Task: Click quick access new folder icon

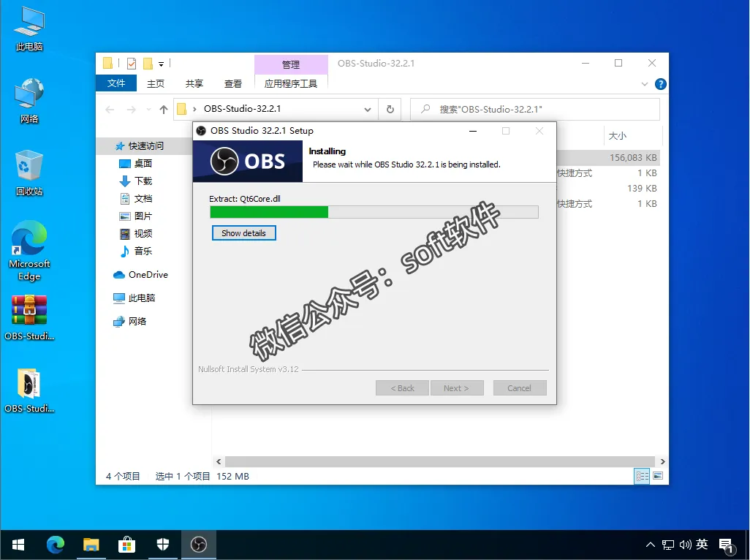Action: (x=148, y=64)
